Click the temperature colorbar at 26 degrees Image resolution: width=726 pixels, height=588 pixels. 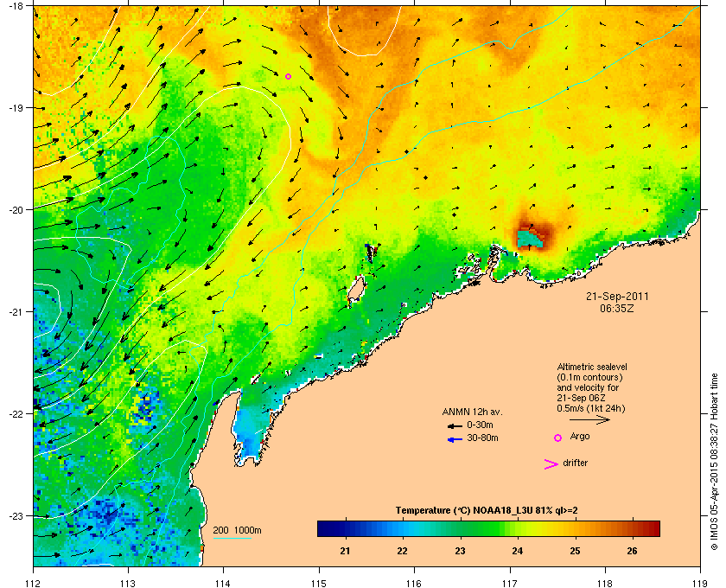[x=632, y=528]
